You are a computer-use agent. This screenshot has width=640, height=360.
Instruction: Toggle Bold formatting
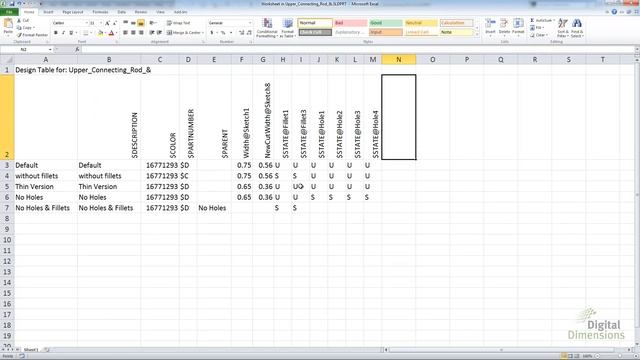56,33
